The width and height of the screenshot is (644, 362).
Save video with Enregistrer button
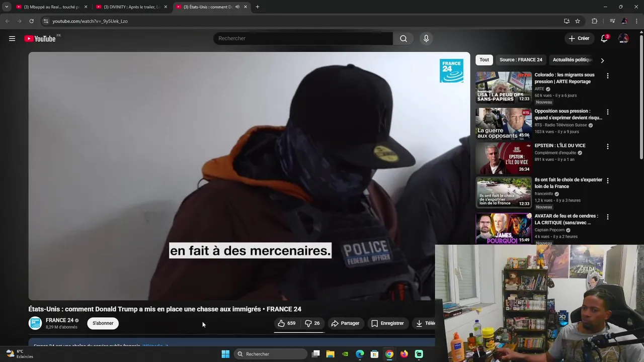387,323
